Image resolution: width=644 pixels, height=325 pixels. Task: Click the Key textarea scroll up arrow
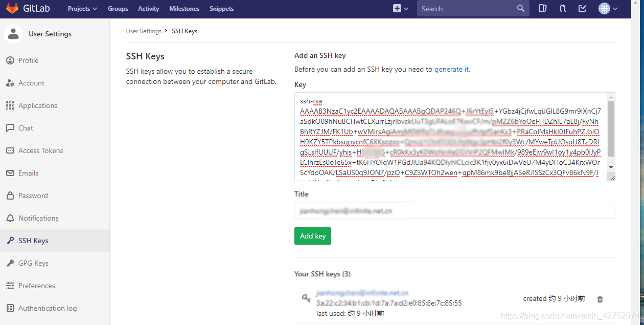pyautogui.click(x=611, y=97)
